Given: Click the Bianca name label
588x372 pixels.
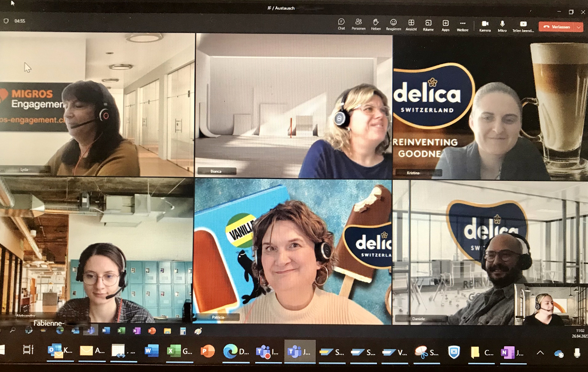Looking at the screenshot, I should click(x=216, y=171).
